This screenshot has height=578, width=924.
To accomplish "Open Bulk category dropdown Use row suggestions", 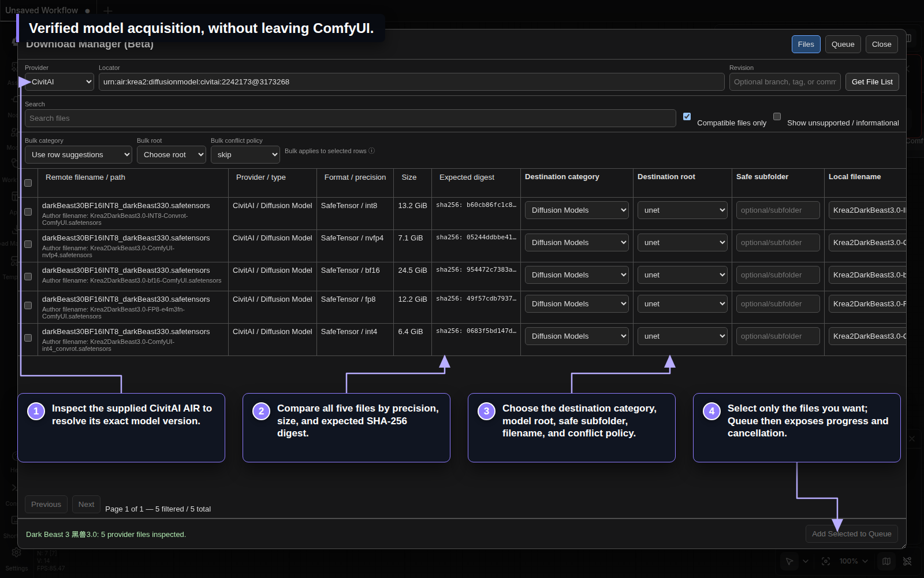I will tap(79, 155).
